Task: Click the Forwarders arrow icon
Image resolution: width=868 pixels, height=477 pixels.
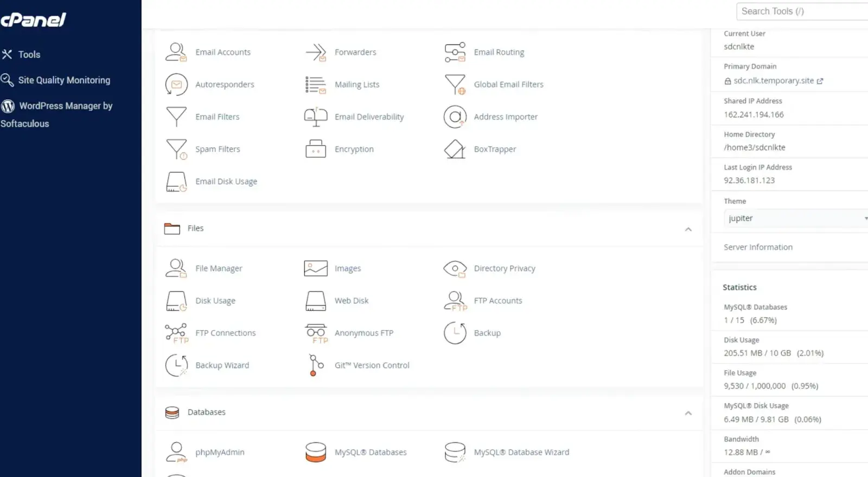Action: click(316, 52)
